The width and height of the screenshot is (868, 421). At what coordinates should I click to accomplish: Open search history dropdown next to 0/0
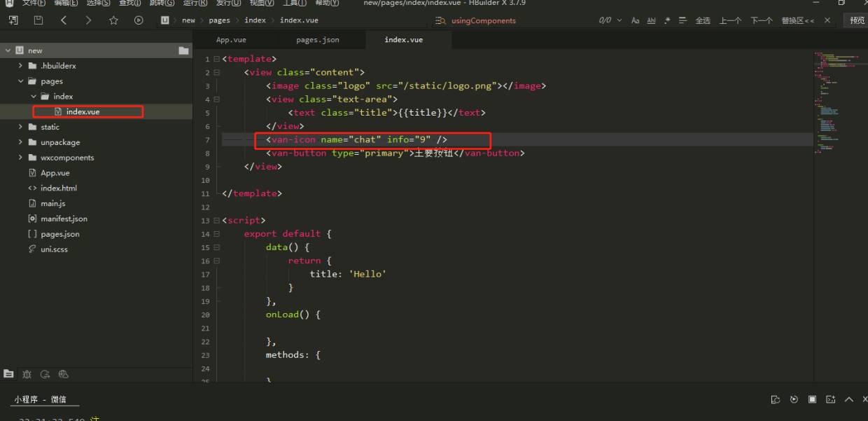619,20
